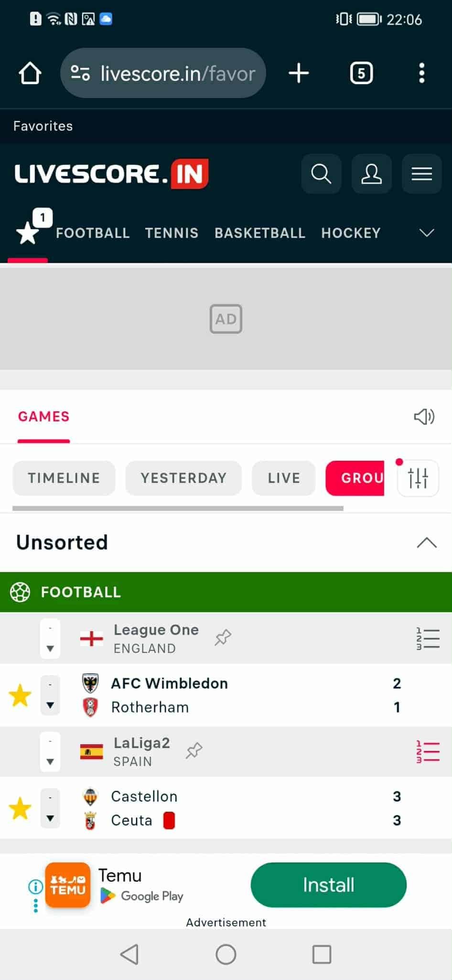
Task: Tap the browser home icon
Action: (30, 73)
